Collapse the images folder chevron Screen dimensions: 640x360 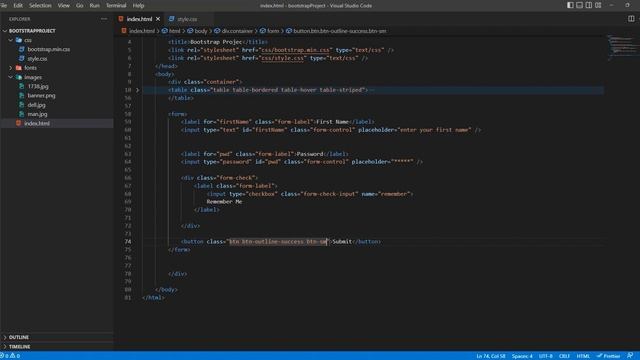tap(11, 77)
